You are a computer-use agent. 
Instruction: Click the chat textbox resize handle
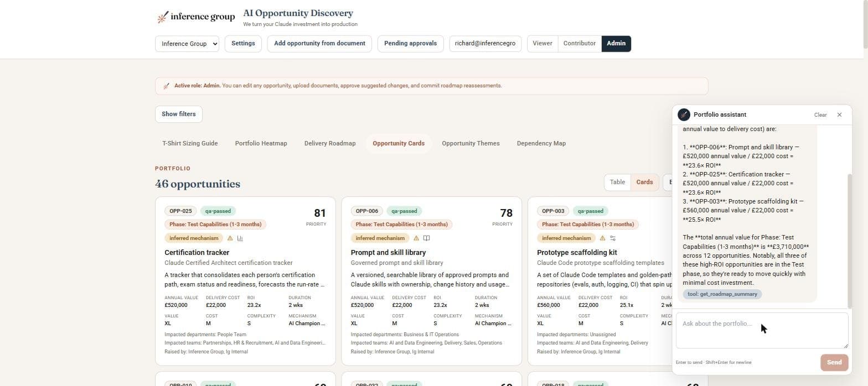(845, 345)
